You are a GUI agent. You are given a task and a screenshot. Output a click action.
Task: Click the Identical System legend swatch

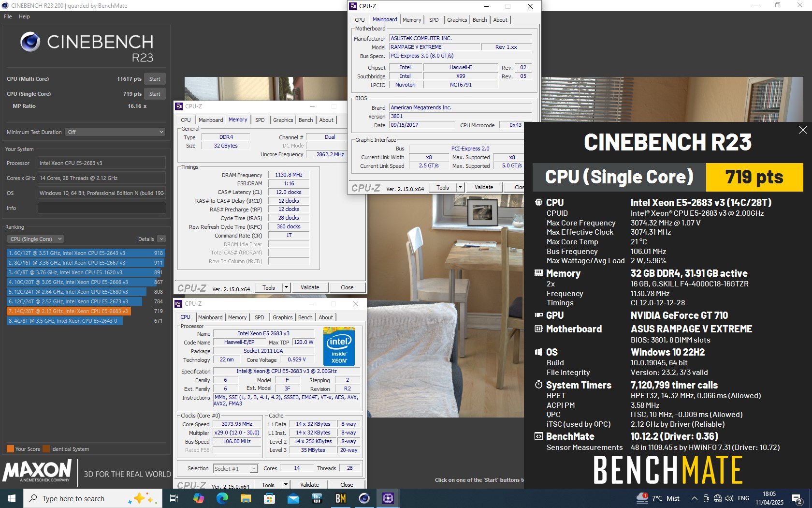[x=46, y=449]
